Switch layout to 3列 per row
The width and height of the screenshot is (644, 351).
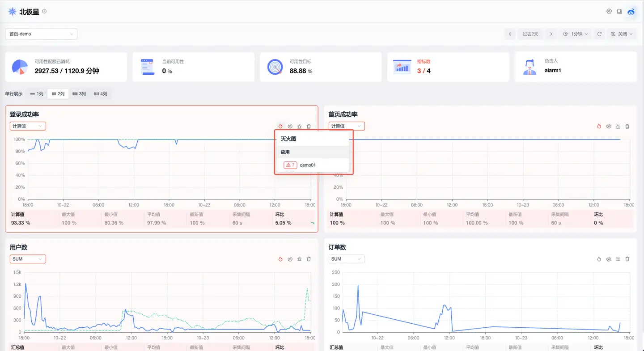79,94
